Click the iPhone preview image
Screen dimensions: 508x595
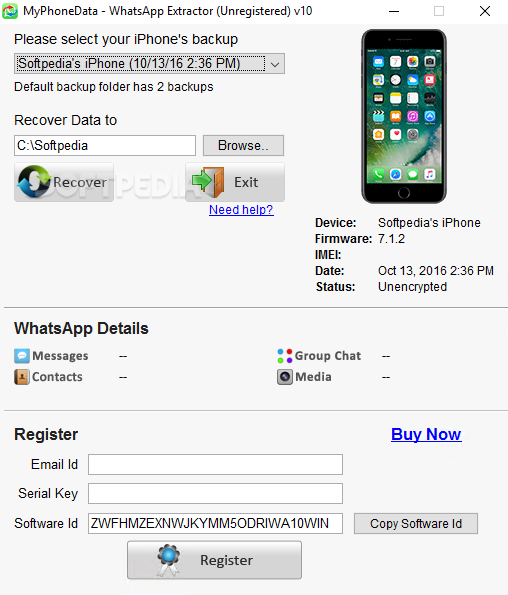404,116
